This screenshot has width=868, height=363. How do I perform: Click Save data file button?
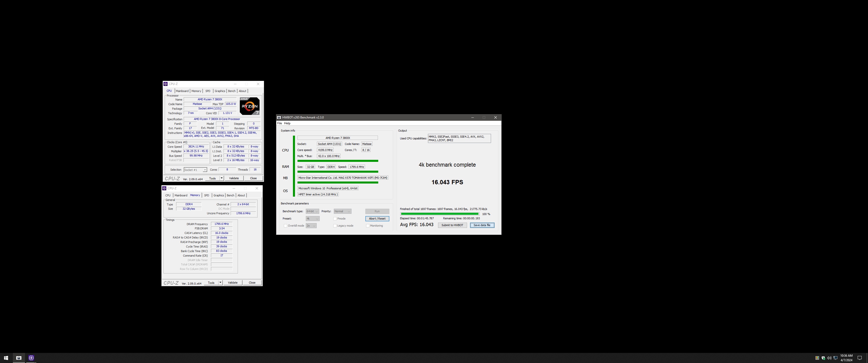(482, 225)
